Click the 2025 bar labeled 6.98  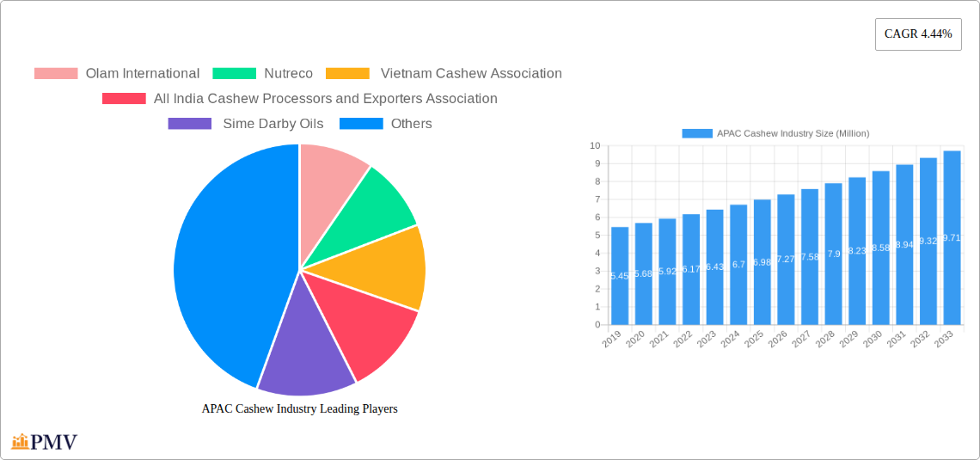pos(763,262)
